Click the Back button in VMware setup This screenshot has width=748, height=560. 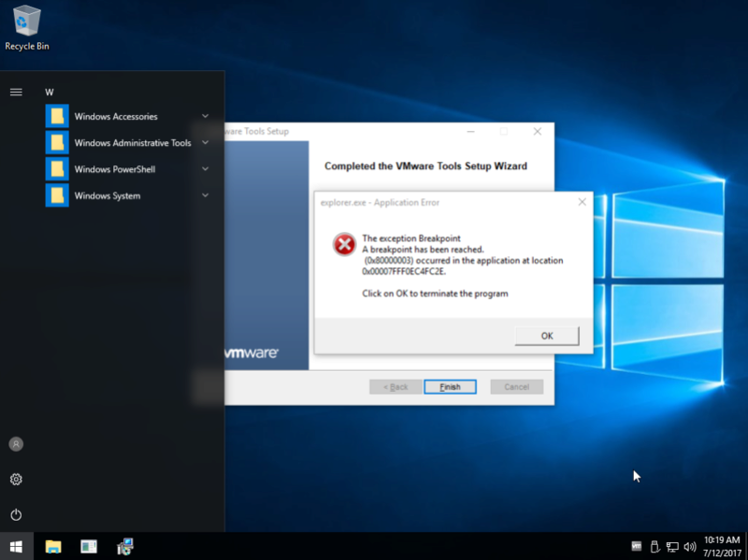coord(396,387)
